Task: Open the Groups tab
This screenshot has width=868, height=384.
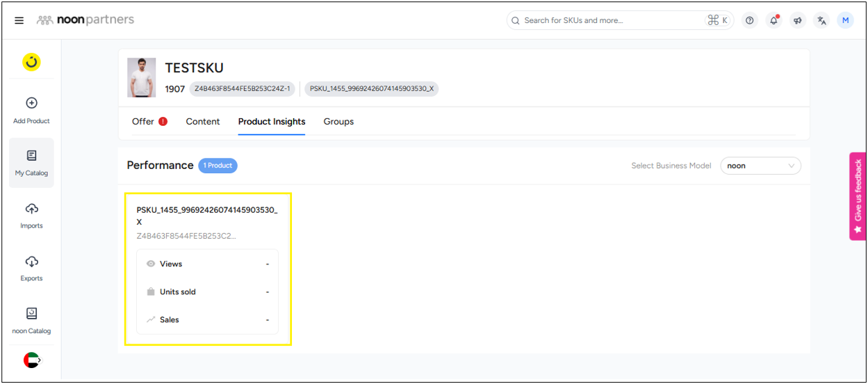Action: pos(338,122)
